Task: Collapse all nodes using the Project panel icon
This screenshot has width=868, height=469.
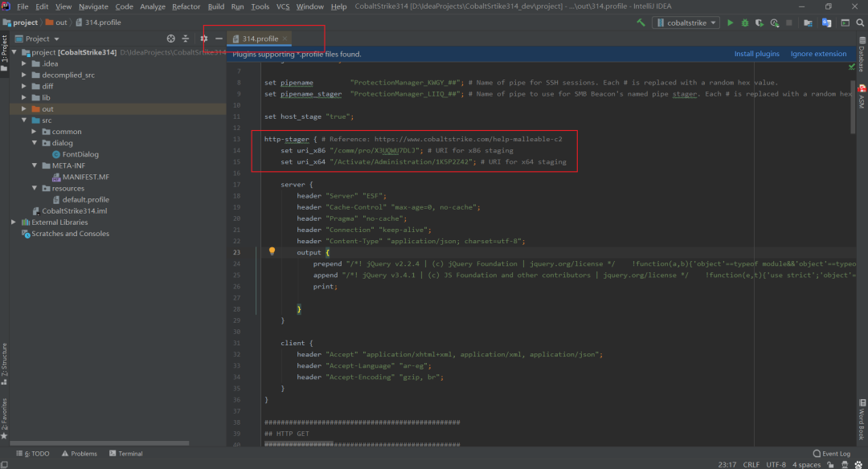Action: 186,39
